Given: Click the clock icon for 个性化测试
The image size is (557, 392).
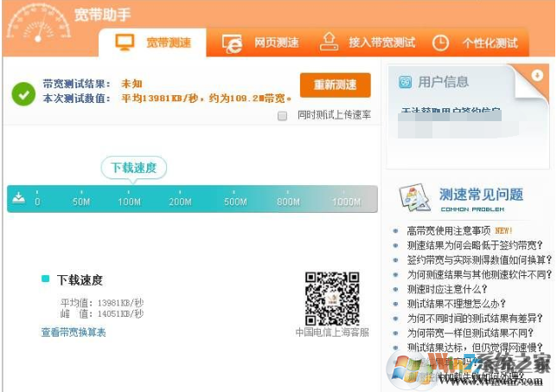Looking at the screenshot, I should [x=440, y=43].
